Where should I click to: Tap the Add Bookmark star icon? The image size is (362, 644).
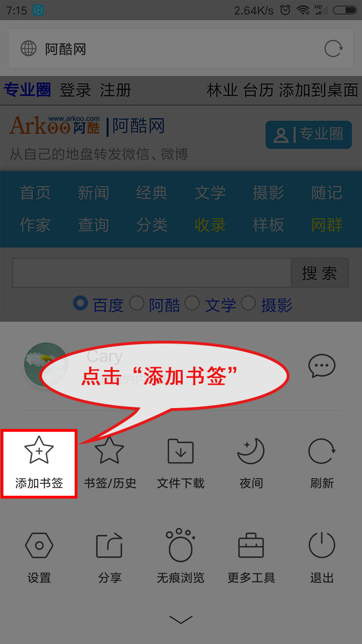pyautogui.click(x=39, y=450)
